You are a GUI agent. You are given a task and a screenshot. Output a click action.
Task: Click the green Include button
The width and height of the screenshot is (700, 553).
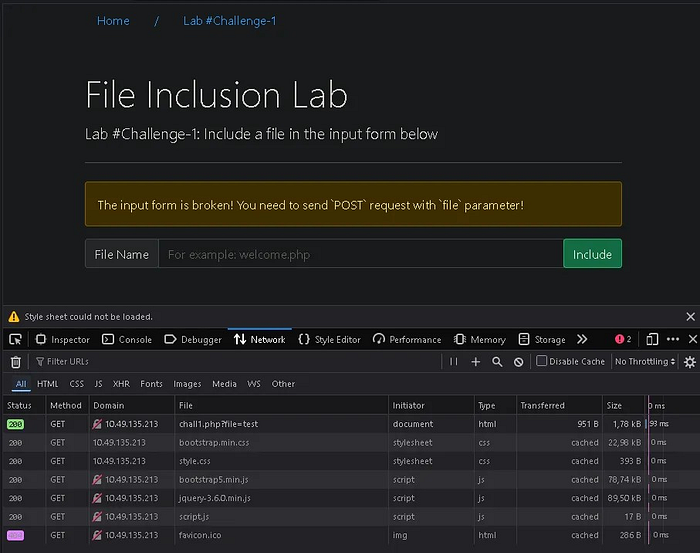click(x=592, y=254)
